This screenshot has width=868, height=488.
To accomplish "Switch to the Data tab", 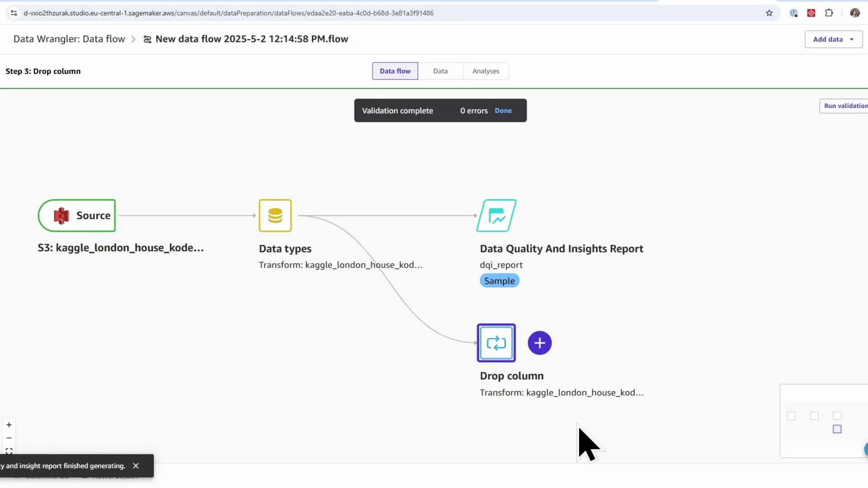I will pyautogui.click(x=440, y=71).
